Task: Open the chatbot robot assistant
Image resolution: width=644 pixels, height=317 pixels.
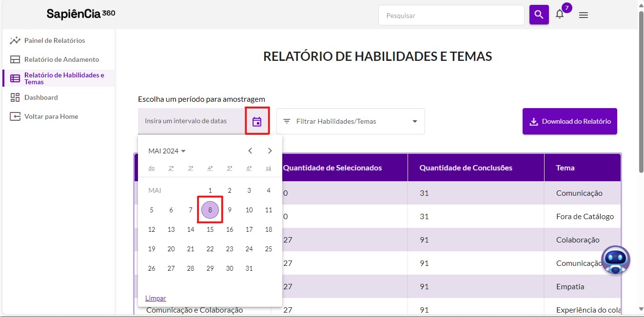Action: coord(616,260)
